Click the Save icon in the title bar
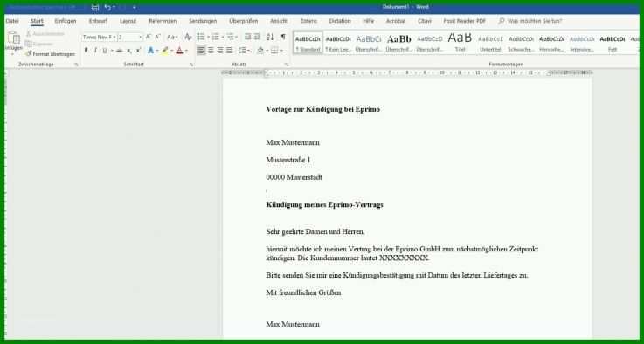Viewport: 644px width, 344px height. (x=95, y=7)
